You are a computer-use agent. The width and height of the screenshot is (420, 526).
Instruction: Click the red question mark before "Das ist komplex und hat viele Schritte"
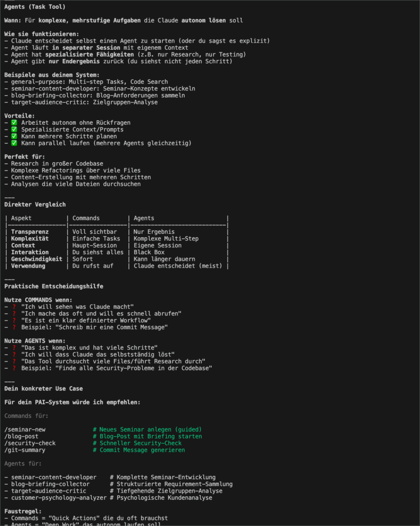pyautogui.click(x=14, y=348)
